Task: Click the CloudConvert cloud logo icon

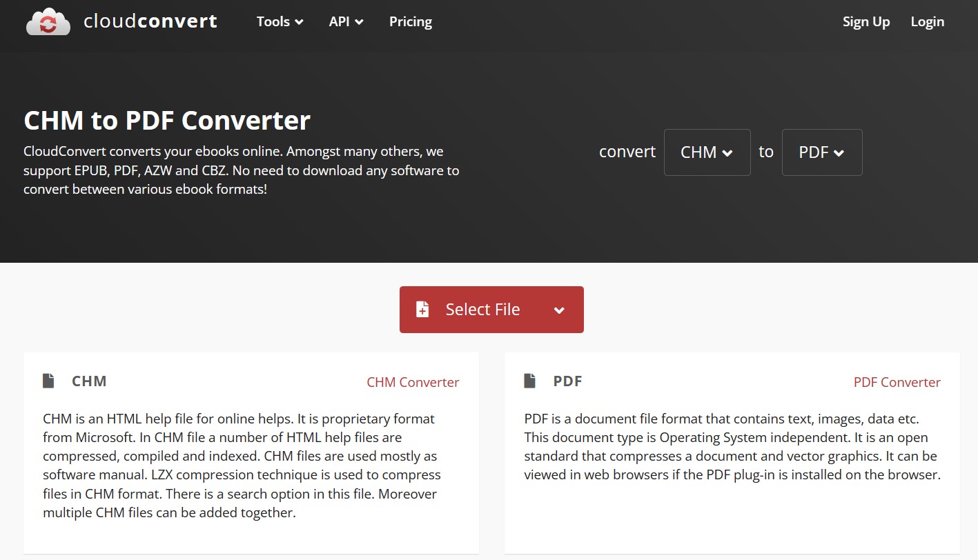Action: pos(48,21)
